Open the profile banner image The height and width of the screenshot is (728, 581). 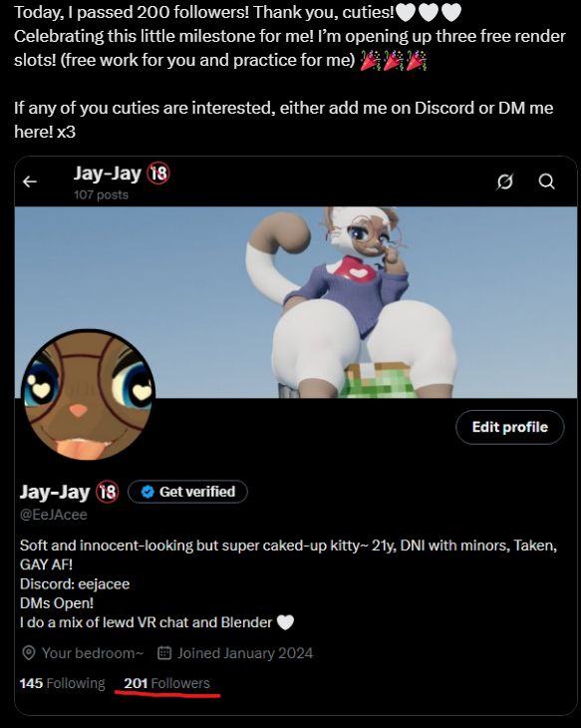(x=296, y=302)
